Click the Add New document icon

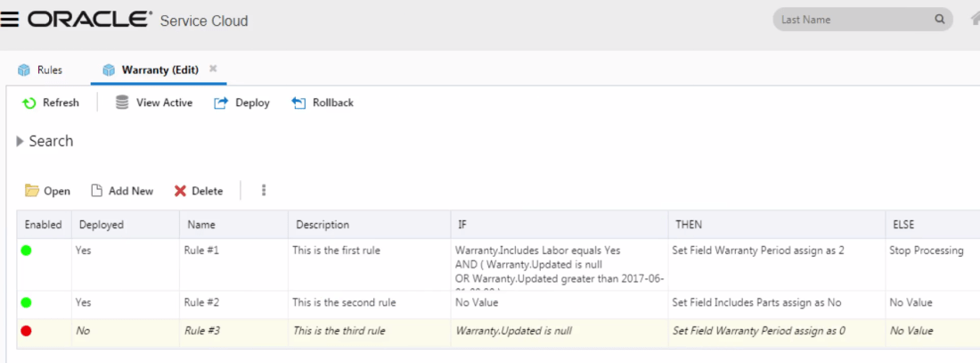pos(97,191)
